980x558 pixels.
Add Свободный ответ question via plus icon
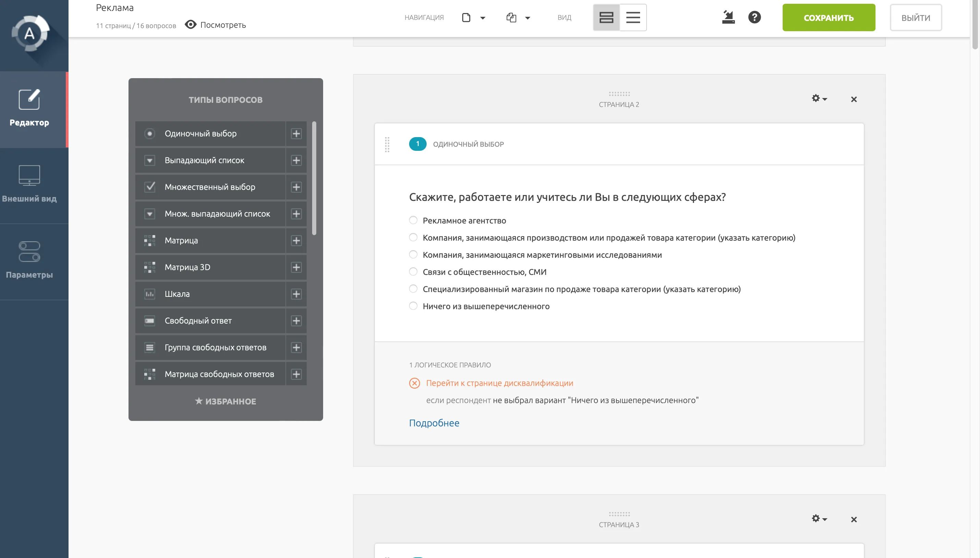point(296,321)
